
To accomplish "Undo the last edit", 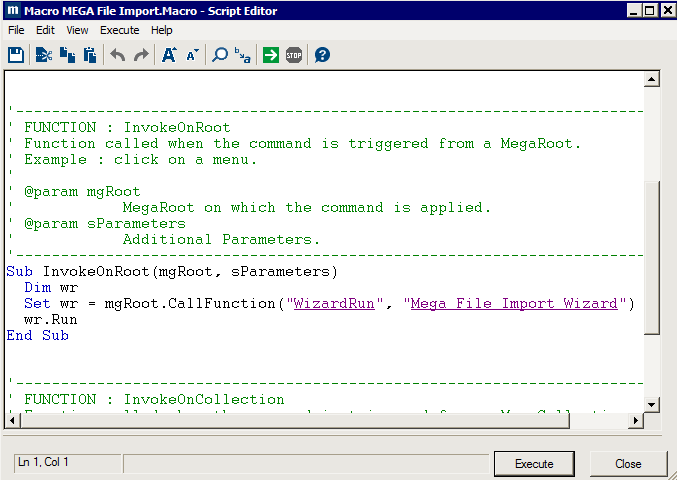I will click(x=118, y=55).
